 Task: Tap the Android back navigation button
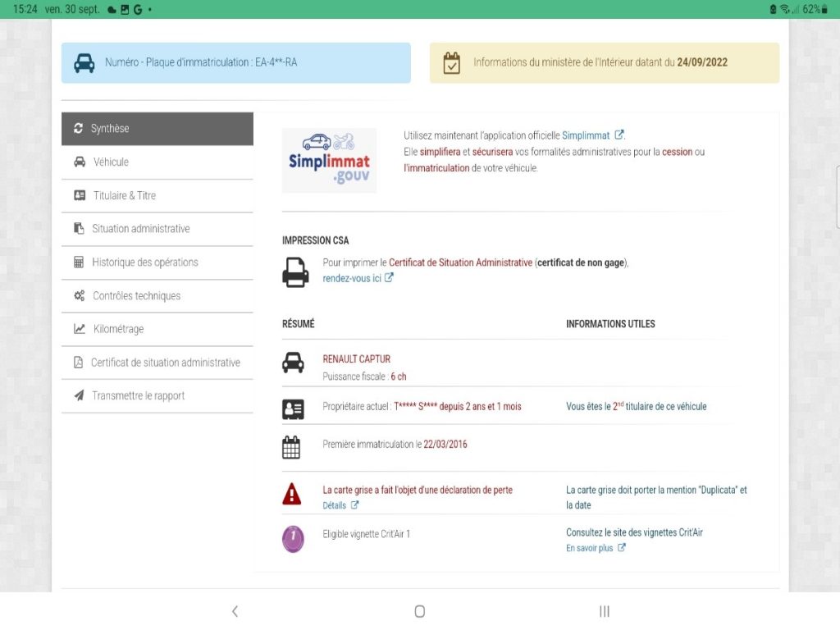point(235,611)
